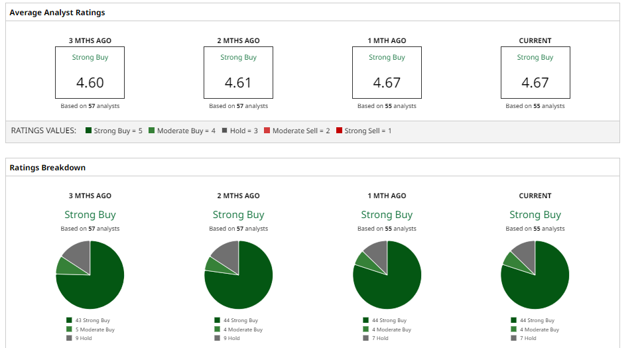Click the Moderate Sell = 2 legend swatch
Screen dimensions: 644x348
click(267, 131)
